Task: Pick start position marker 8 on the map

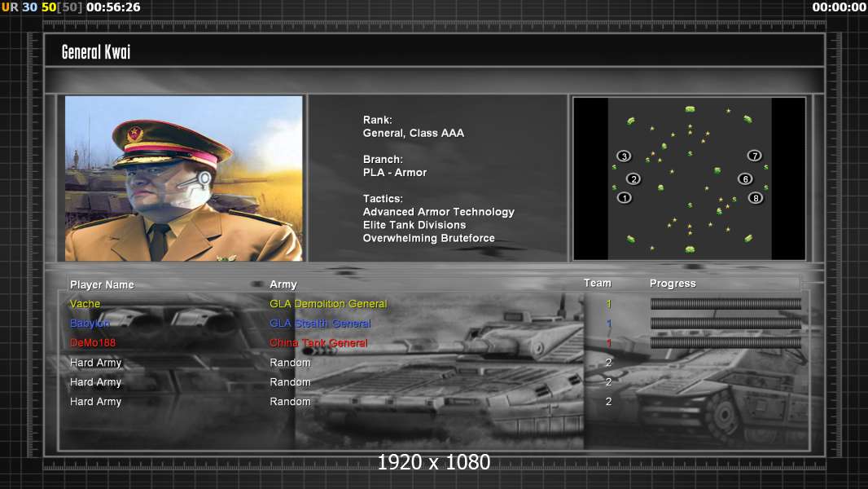Action: [755, 198]
